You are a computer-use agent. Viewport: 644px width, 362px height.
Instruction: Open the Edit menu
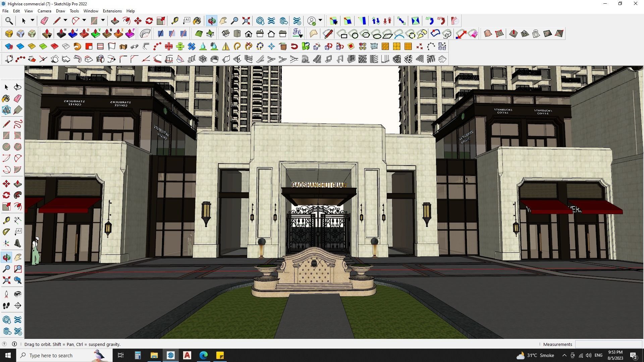(16, 11)
